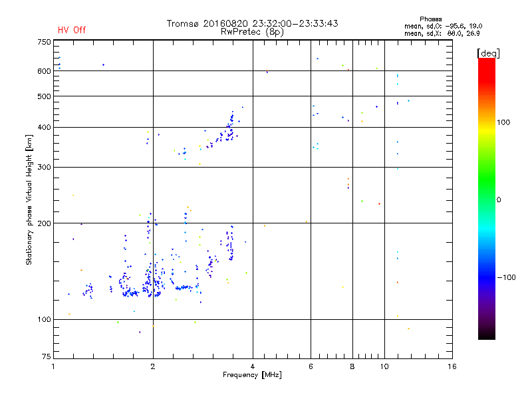Screen dimensions: 532x399
Task: Click the 16 tick on the frequency axis
Action: 452,366
